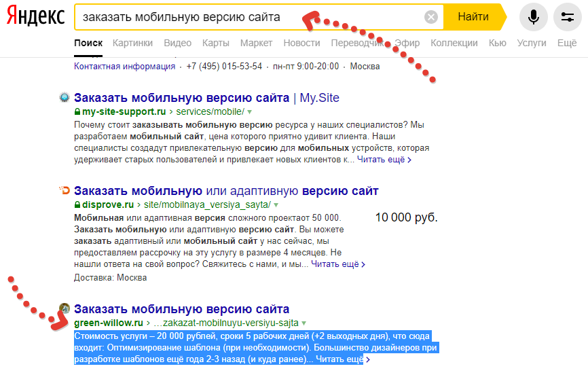This screenshot has width=588, height=375.
Task: Open the Контактная информация link
Action: pos(124,67)
